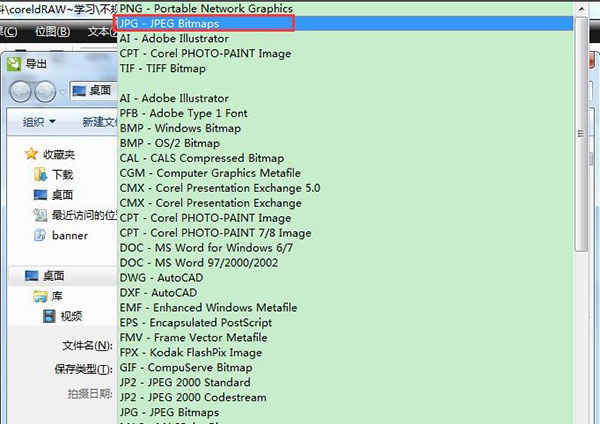Open the 下载 folder in favorites

[62, 174]
